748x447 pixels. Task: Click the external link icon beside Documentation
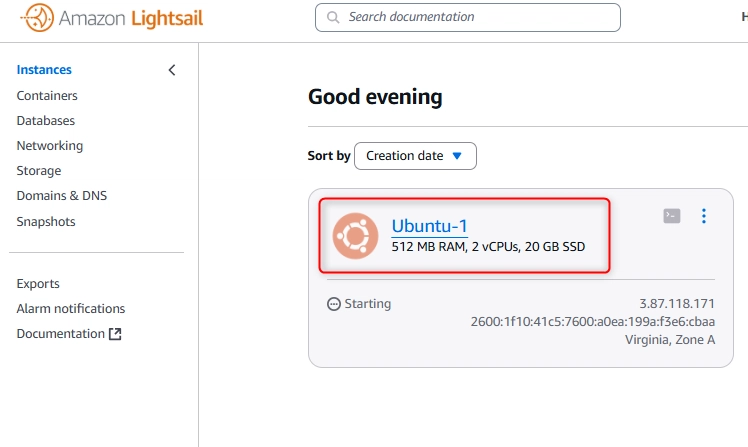pyautogui.click(x=115, y=333)
